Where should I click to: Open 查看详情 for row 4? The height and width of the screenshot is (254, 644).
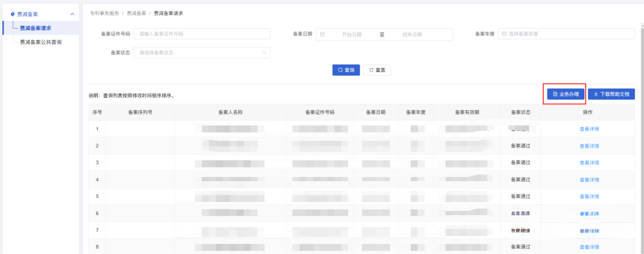589,179
